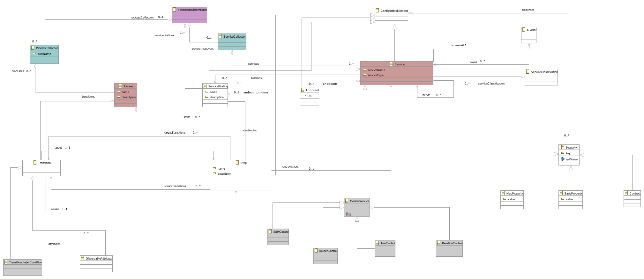Click the processCollection association label
644x279 pixels.
coord(142,18)
